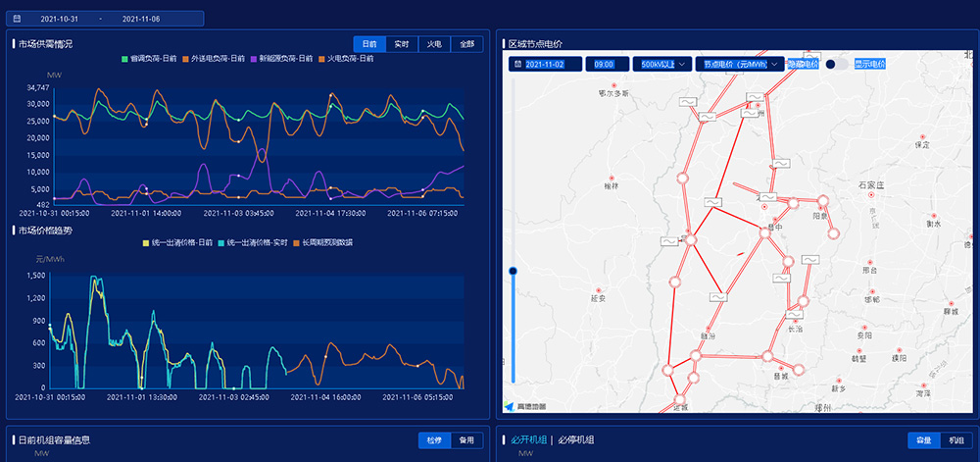Click the 鄂尔多斯 city marker on the map
Screen dimensions: 980x462
pos(613,84)
